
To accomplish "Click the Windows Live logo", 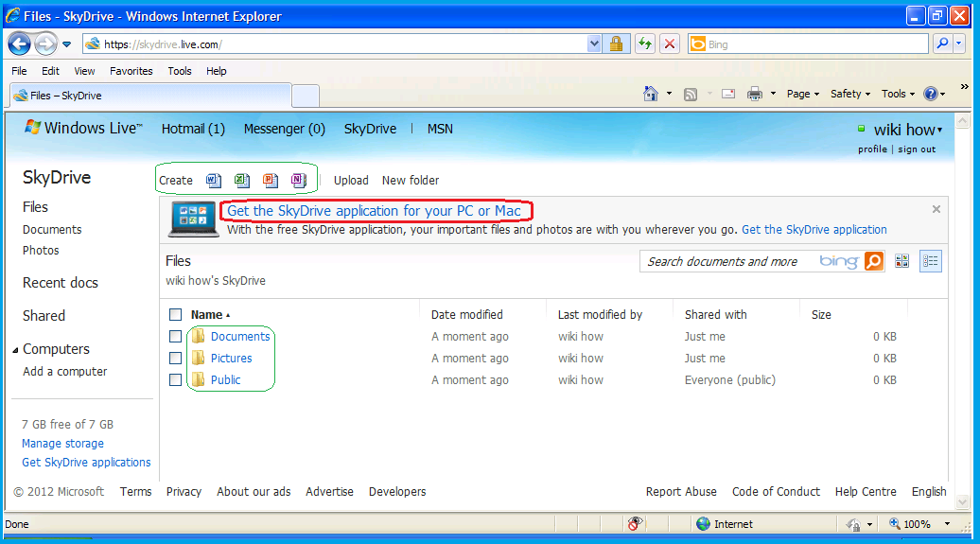I will coord(84,128).
